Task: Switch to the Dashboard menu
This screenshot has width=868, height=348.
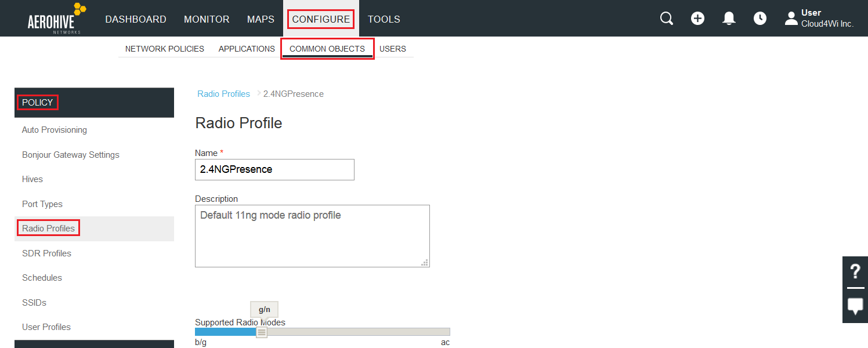Action: pos(136,19)
